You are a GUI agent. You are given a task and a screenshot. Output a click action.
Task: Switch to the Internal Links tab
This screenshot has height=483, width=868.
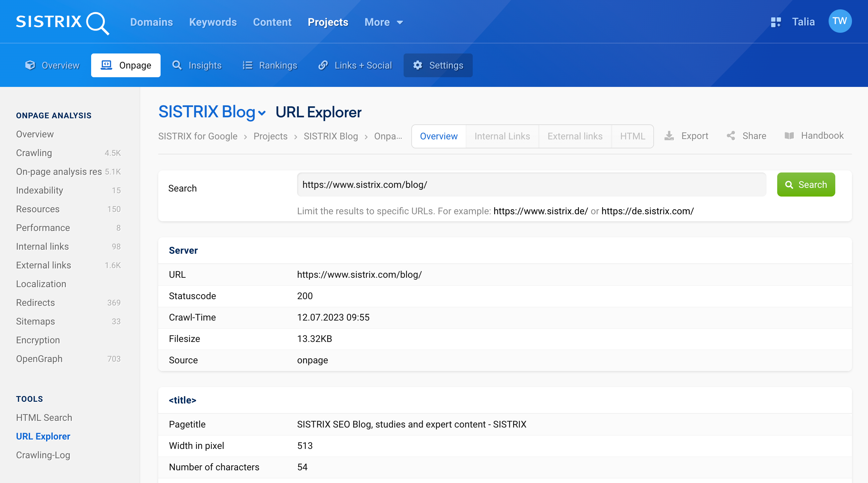point(502,136)
